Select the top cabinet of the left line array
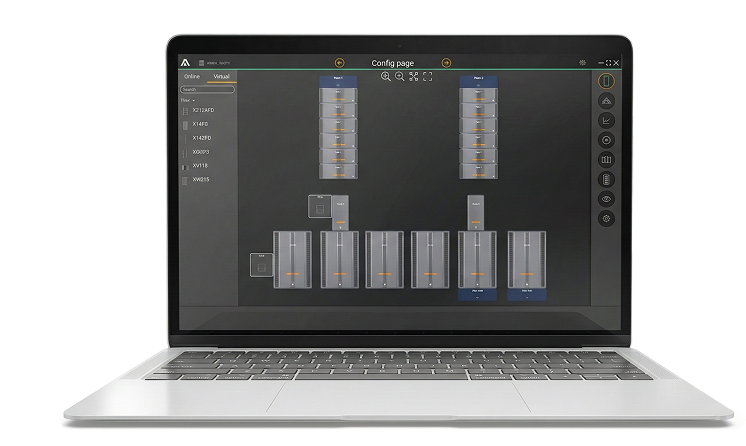746x446 pixels. click(338, 96)
